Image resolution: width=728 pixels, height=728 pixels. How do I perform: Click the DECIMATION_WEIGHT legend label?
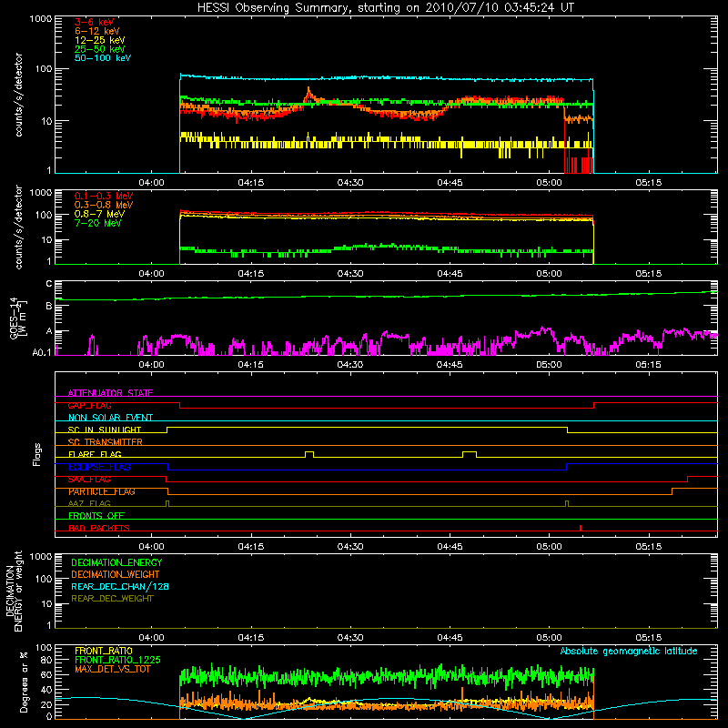click(x=116, y=574)
